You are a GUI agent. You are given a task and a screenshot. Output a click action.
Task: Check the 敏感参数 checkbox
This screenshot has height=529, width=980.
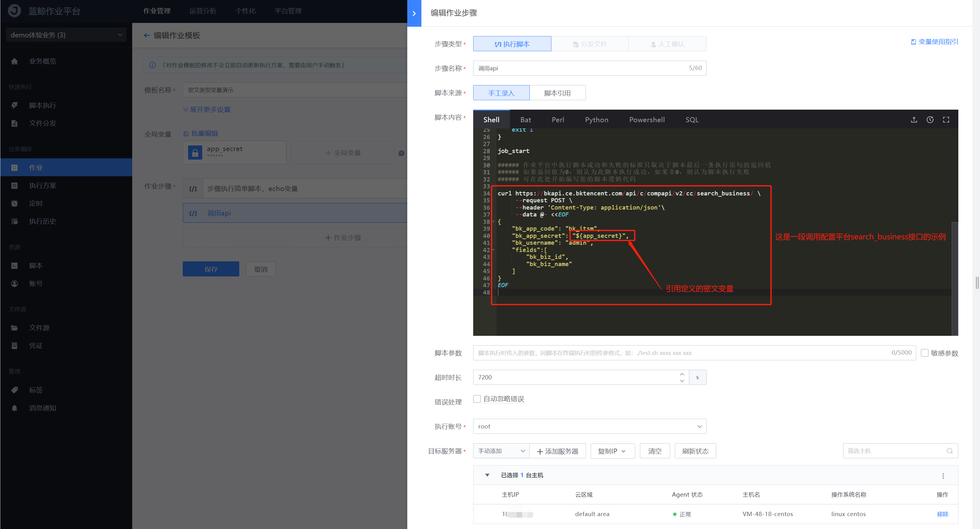pos(924,353)
